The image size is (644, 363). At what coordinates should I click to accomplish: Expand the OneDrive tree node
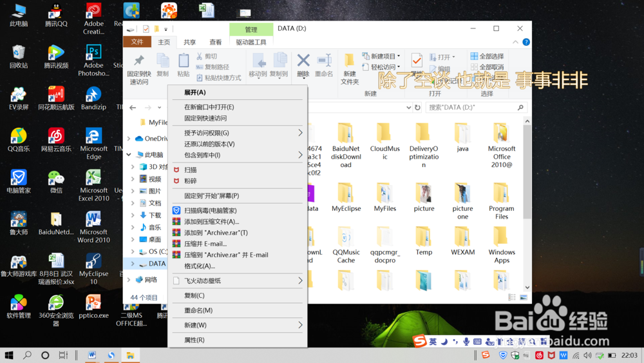129,139
